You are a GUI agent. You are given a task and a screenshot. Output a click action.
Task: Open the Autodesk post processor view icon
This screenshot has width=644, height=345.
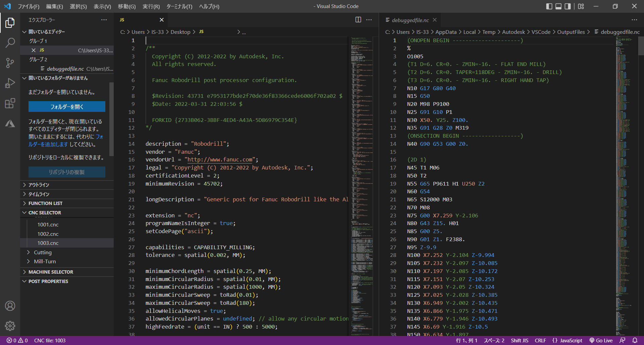pyautogui.click(x=10, y=124)
